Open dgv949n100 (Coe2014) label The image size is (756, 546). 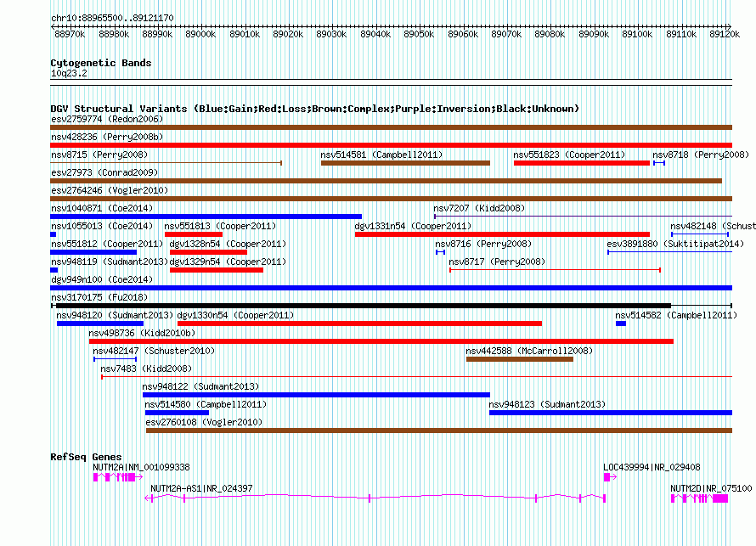click(x=102, y=279)
